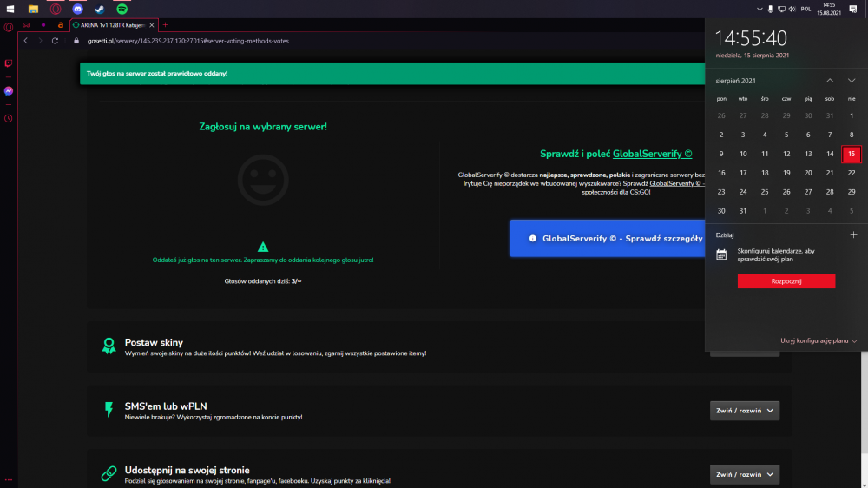The height and width of the screenshot is (488, 868).
Task: Switch to the purple dot pinned tab
Action: click(43, 25)
